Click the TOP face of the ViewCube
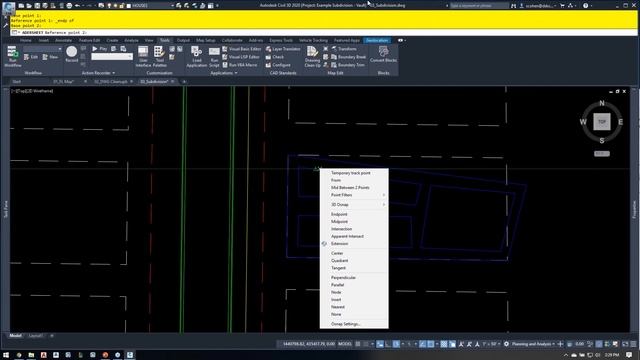Image resolution: width=640 pixels, height=360 pixels. [x=602, y=122]
